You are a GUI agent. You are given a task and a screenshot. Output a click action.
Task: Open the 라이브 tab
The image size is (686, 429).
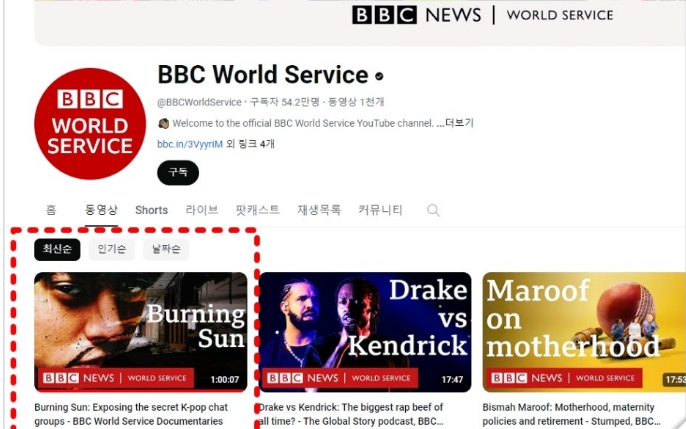coord(202,210)
